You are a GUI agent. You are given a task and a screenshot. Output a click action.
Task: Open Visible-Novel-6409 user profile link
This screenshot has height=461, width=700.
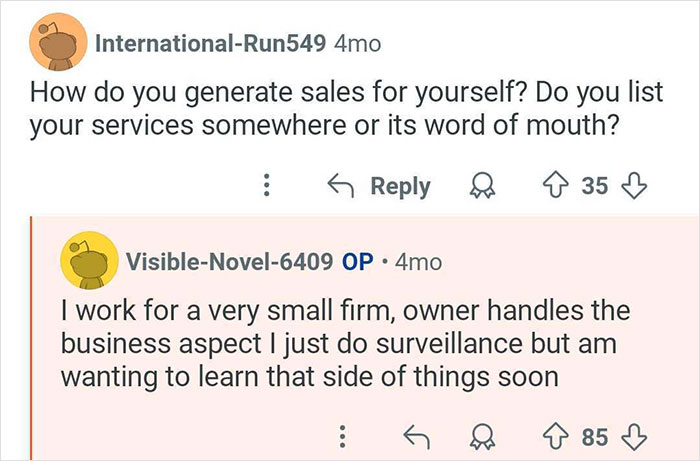pyautogui.click(x=229, y=262)
